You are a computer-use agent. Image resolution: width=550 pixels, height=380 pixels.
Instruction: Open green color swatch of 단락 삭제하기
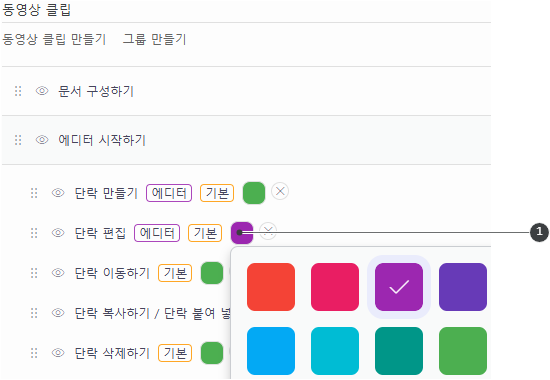pyautogui.click(x=212, y=353)
